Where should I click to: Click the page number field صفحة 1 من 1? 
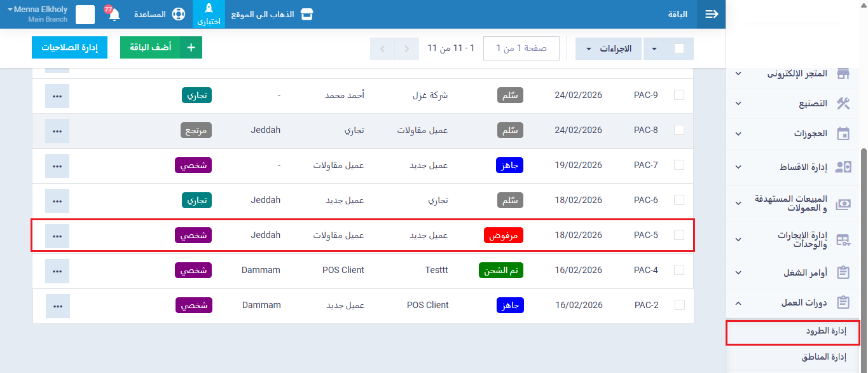click(521, 48)
